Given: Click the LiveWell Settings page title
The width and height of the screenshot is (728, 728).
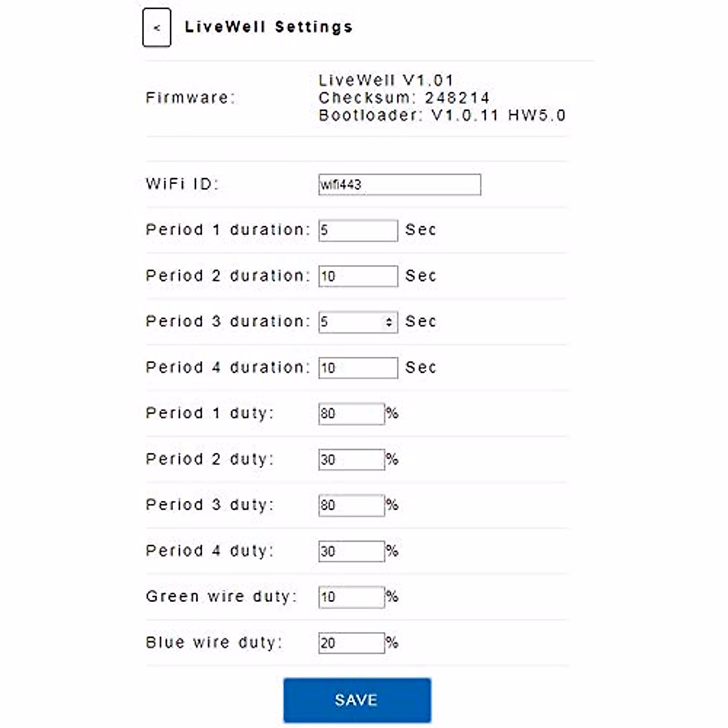Looking at the screenshot, I should (268, 27).
